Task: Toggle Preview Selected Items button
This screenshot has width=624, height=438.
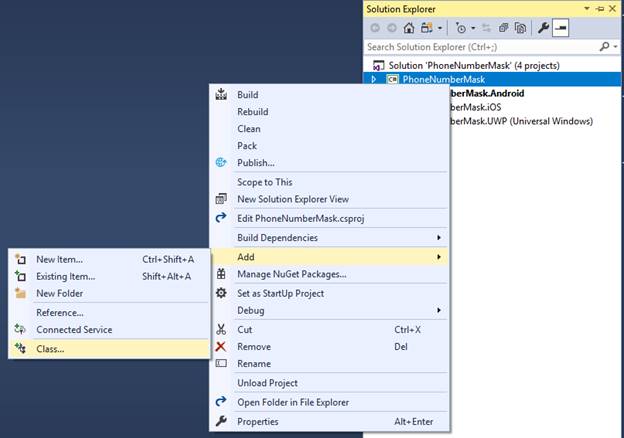Action: tap(560, 28)
